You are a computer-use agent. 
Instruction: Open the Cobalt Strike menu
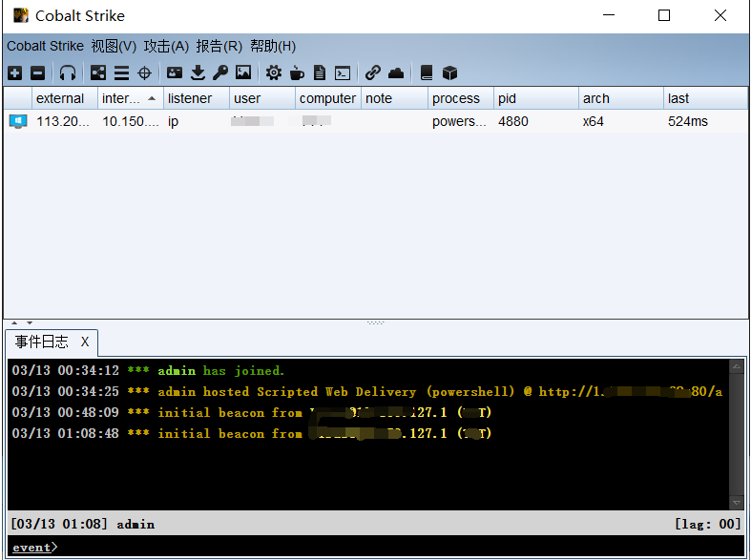(45, 46)
